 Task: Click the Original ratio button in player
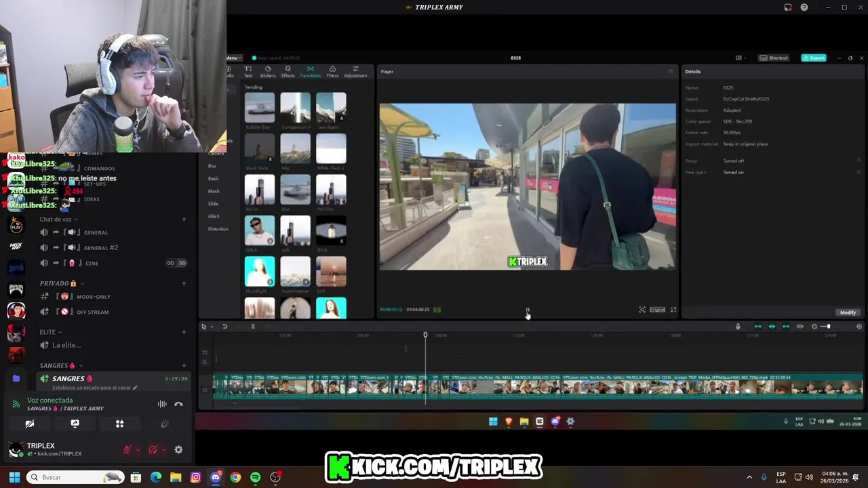click(658, 310)
